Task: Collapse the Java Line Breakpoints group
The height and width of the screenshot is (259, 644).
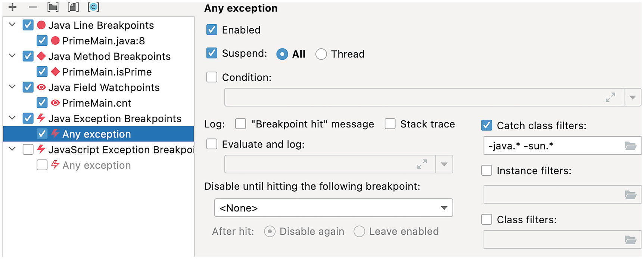Action: click(12, 25)
